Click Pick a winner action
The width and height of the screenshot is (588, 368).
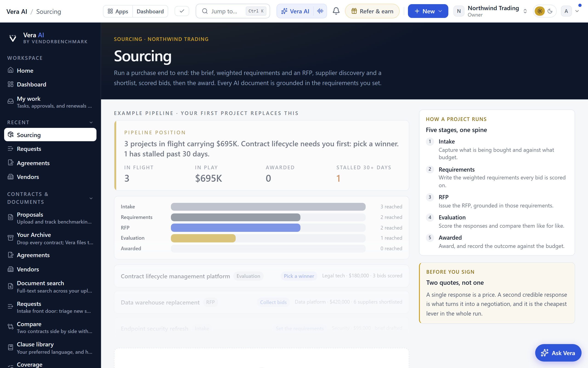[299, 276]
